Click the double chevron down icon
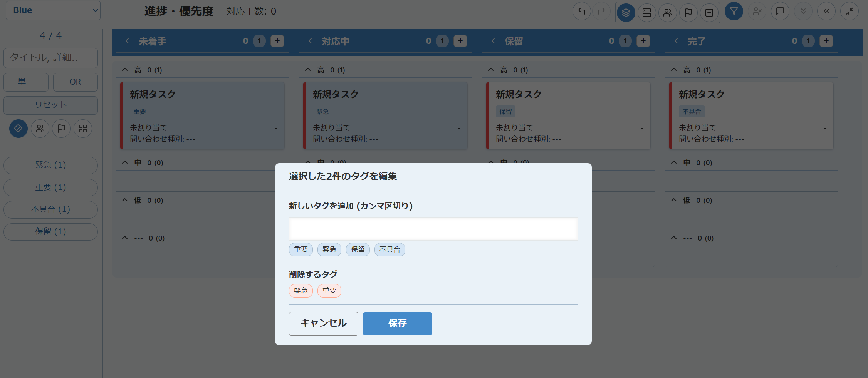This screenshot has height=378, width=868. tap(803, 12)
